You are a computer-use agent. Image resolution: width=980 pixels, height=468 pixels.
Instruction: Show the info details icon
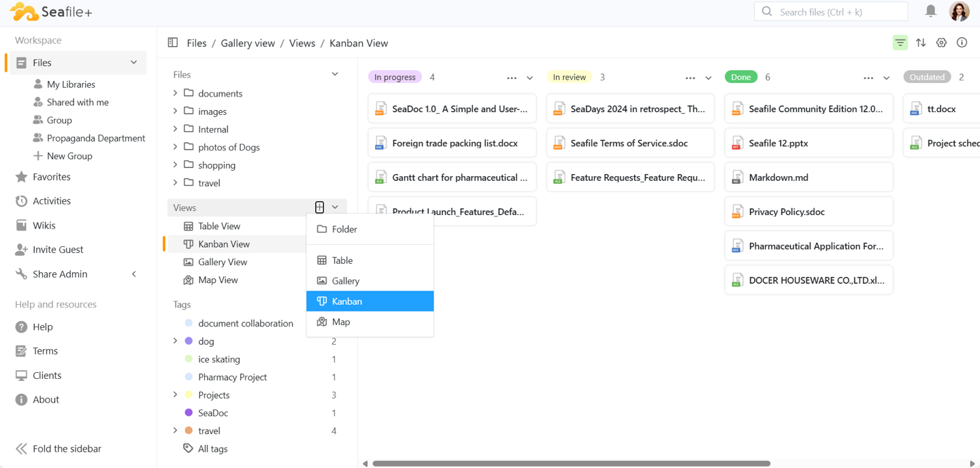962,43
